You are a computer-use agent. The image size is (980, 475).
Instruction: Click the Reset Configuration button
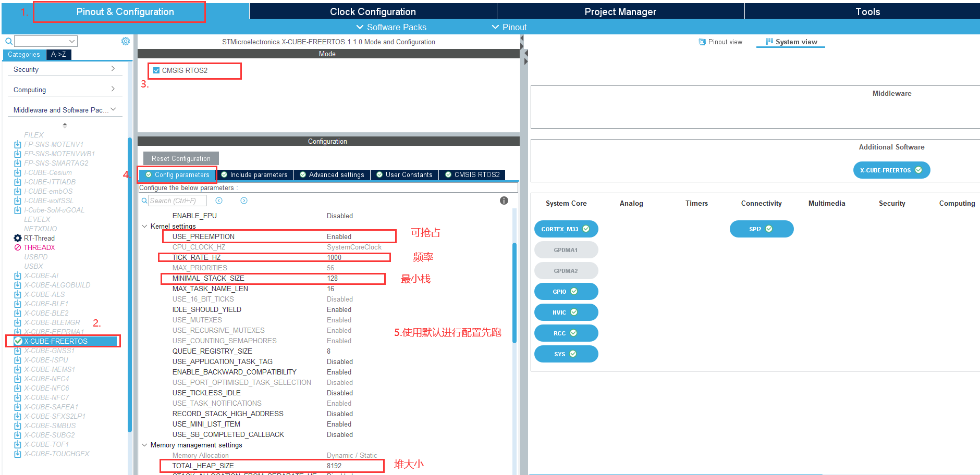point(181,158)
